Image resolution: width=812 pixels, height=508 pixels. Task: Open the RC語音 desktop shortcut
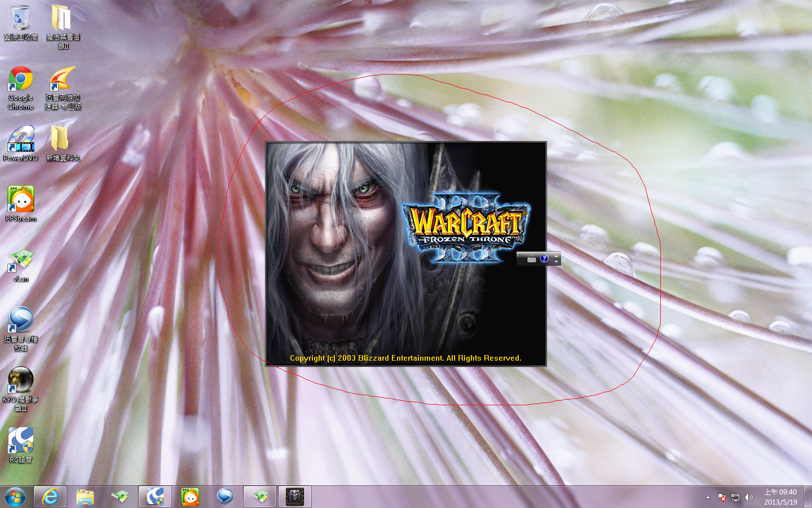click(x=21, y=441)
